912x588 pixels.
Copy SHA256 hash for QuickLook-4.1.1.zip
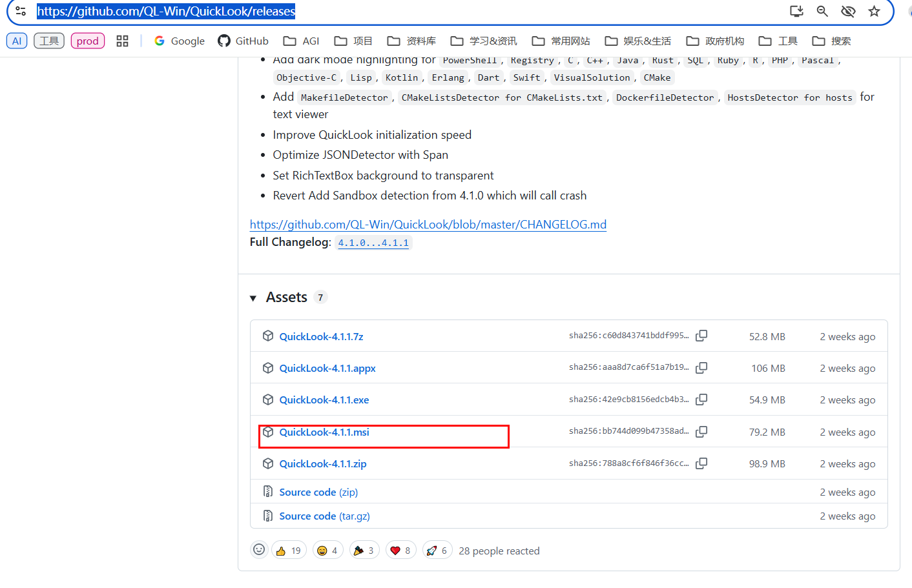(701, 463)
